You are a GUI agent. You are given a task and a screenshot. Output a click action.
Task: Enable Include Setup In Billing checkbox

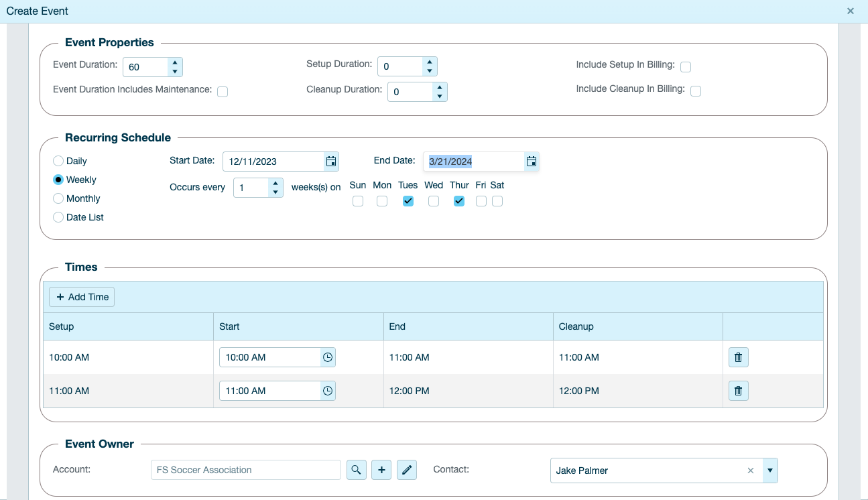(686, 67)
